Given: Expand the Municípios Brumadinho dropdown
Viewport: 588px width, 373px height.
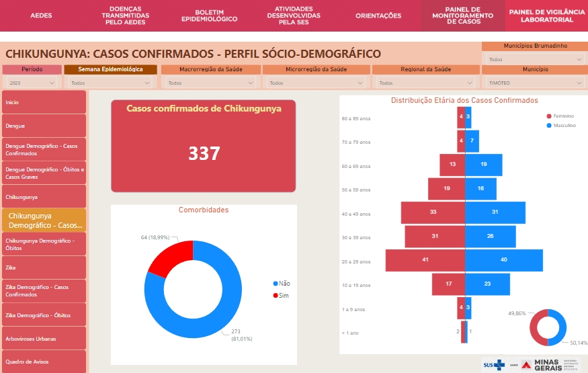Looking at the screenshot, I should point(534,59).
